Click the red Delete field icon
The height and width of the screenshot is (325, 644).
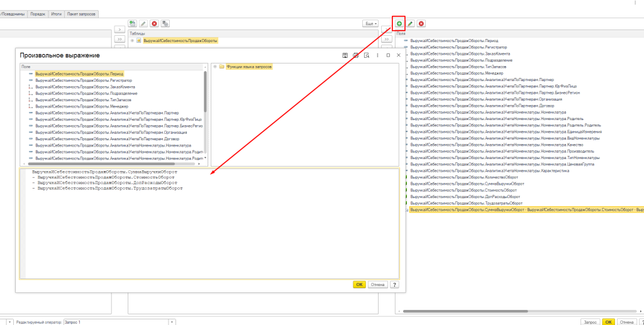point(421,23)
